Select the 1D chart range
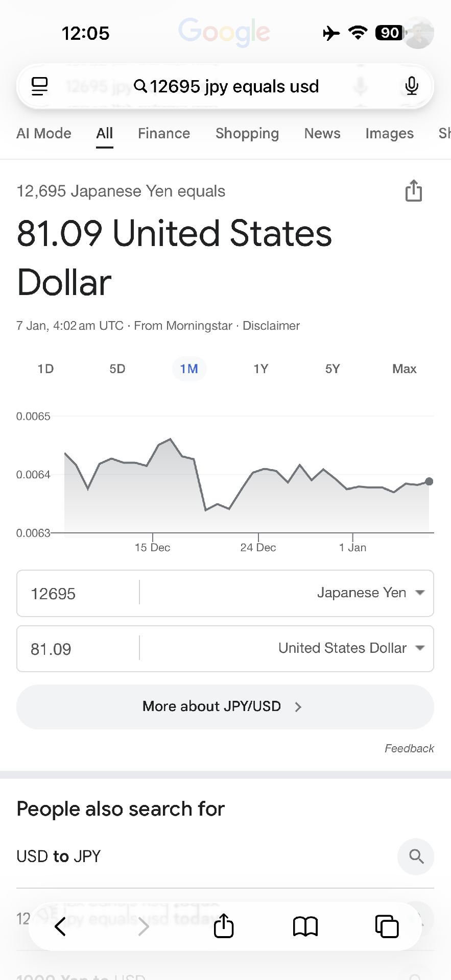Viewport: 451px width, 980px height. tap(45, 369)
